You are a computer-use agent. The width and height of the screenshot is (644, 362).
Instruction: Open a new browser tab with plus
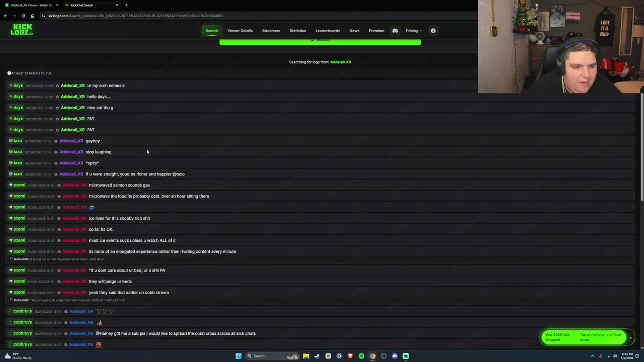tap(126, 5)
